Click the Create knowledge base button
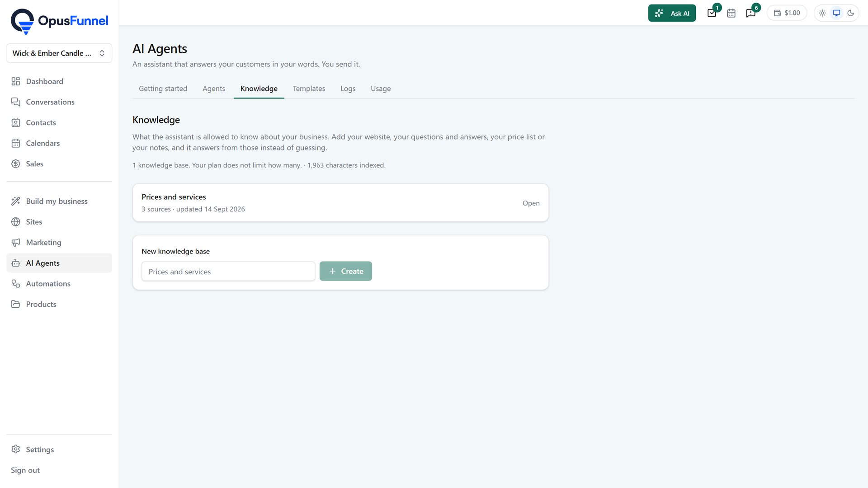This screenshot has height=488, width=868. [x=346, y=271]
